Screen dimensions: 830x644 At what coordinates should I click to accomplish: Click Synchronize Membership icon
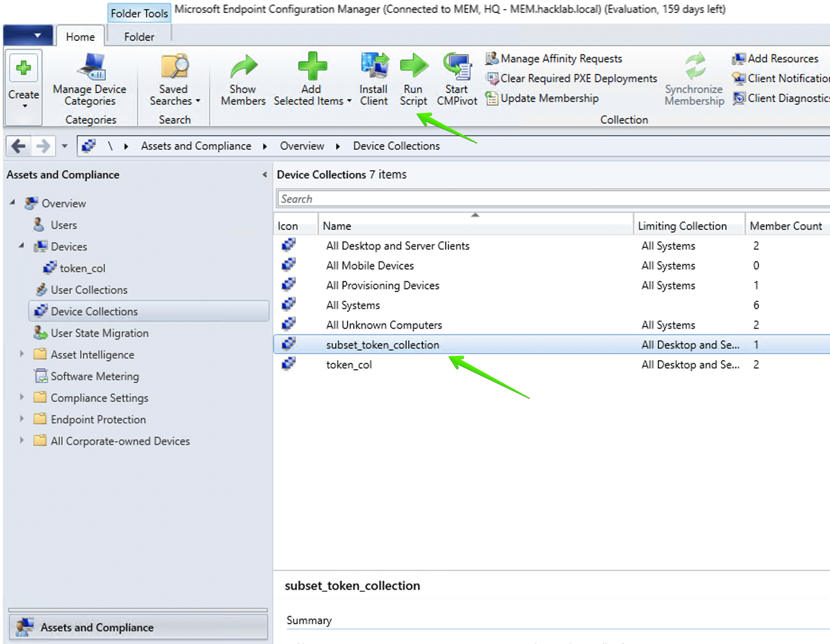[x=695, y=66]
